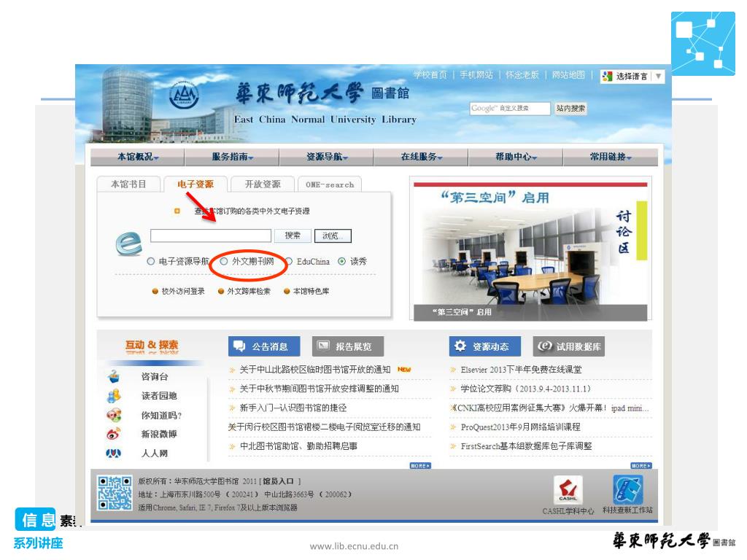Select the 读秀 radio button
The width and height of the screenshot is (747, 560).
point(341,262)
